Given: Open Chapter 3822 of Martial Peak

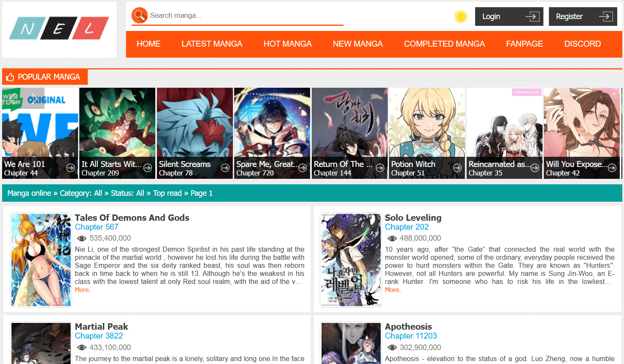Looking at the screenshot, I should click(x=99, y=336).
